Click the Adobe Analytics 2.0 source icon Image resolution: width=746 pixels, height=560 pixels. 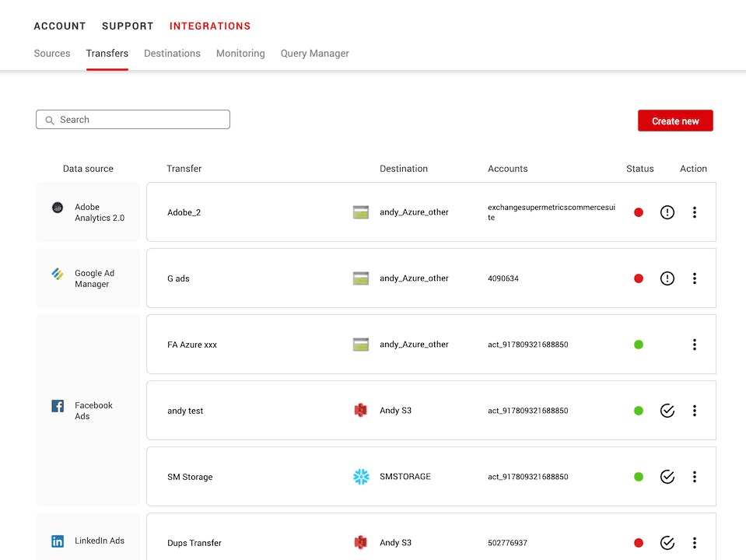58,208
